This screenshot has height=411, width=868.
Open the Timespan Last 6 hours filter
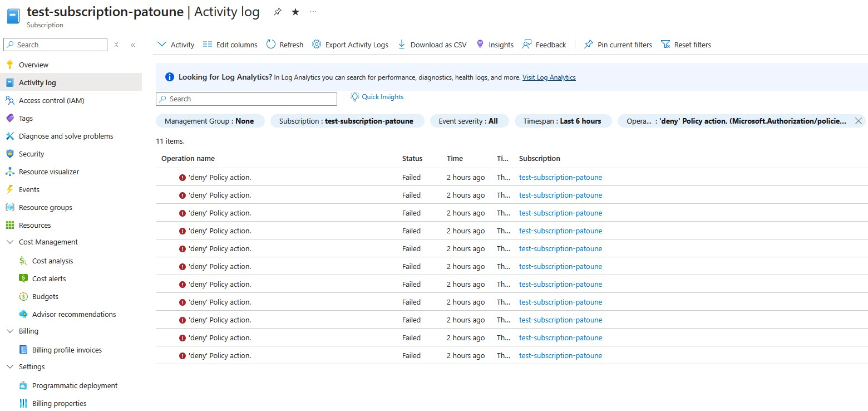[563, 121]
